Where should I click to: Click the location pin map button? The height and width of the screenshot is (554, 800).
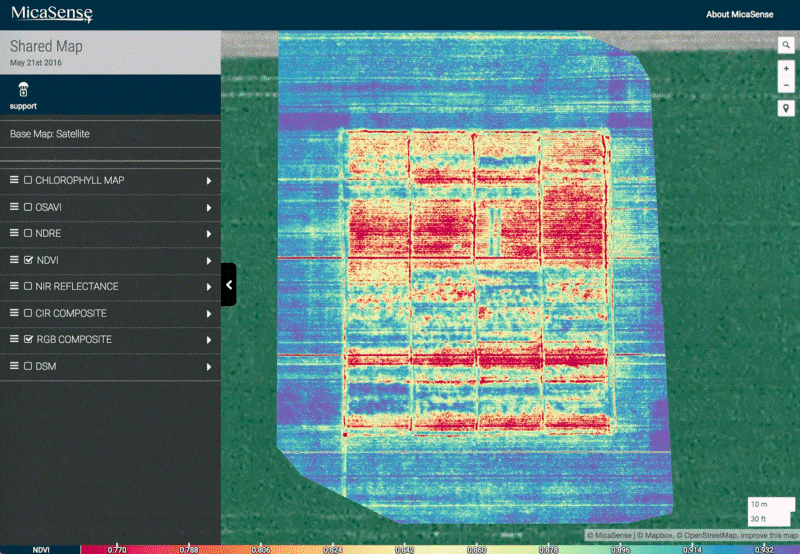tap(786, 108)
